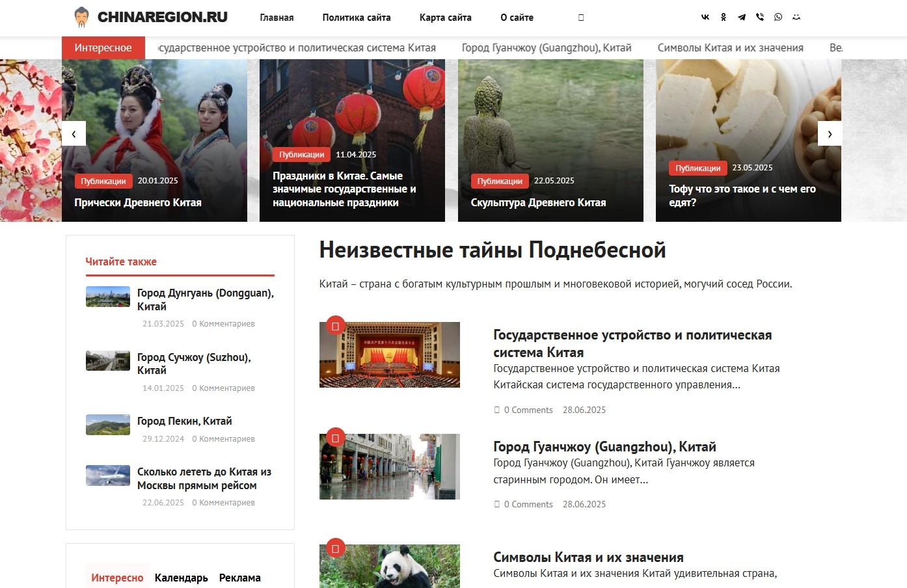Image resolution: width=907 pixels, height=588 pixels.
Task: Go to Карта сайта page
Action: click(446, 18)
